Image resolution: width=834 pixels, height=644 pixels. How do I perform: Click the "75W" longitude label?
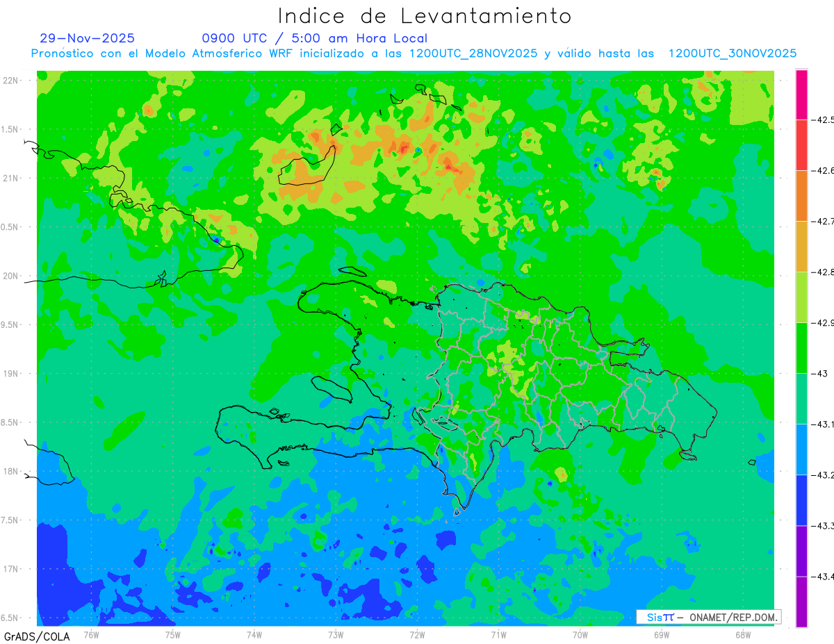173,634
